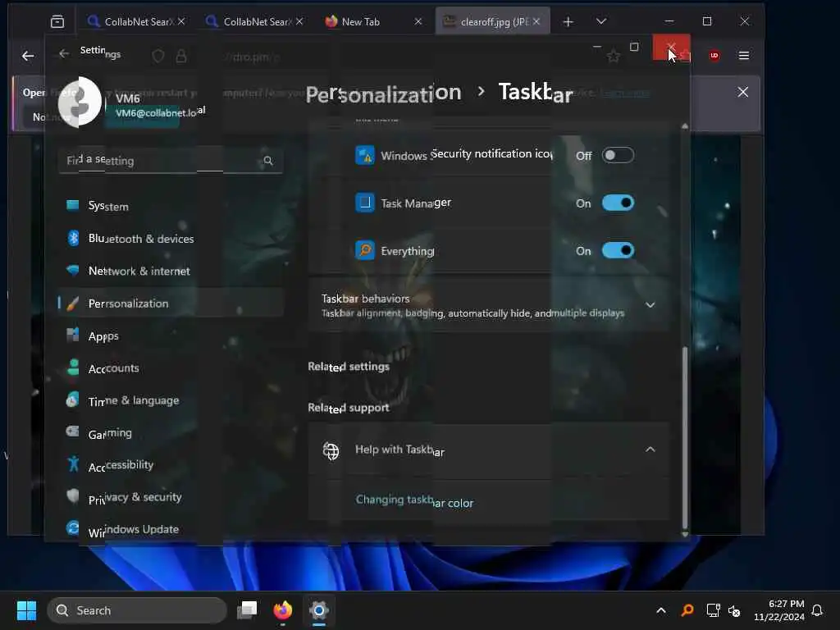Click Everything app icon in list
The height and width of the screenshot is (630, 840).
pyautogui.click(x=365, y=250)
